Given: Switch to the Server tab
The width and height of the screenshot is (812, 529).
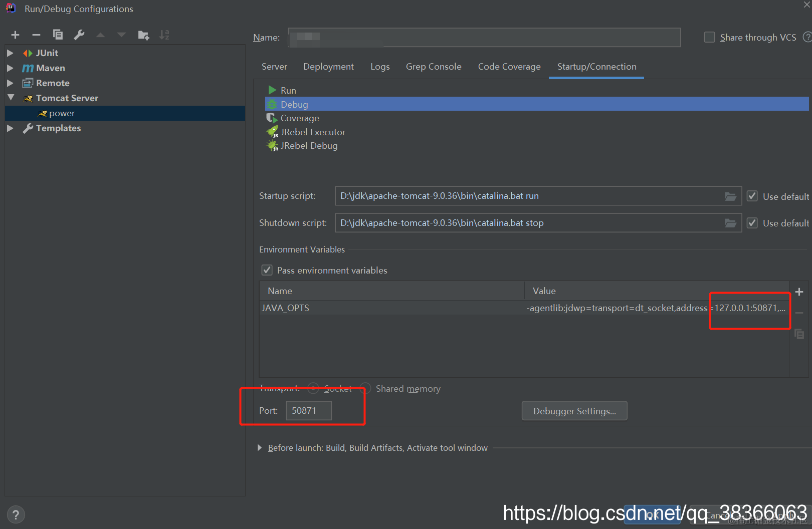Looking at the screenshot, I should tap(274, 67).
